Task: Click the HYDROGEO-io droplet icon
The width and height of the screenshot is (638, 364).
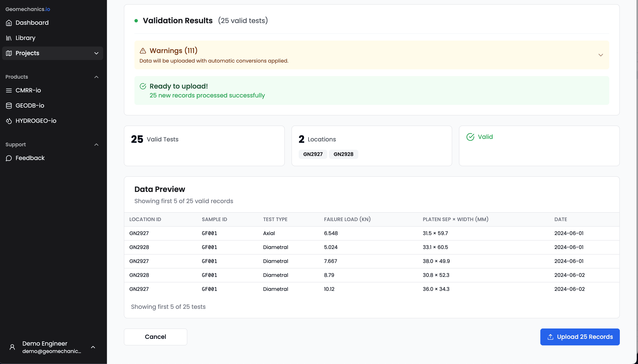Action: pyautogui.click(x=9, y=120)
